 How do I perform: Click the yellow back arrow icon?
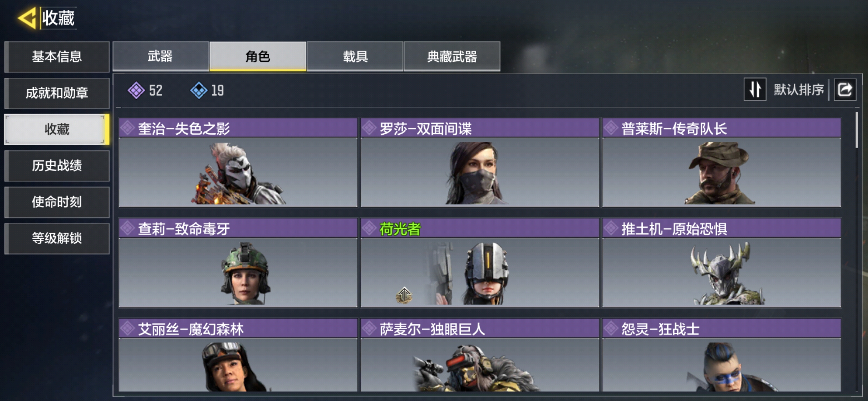27,18
